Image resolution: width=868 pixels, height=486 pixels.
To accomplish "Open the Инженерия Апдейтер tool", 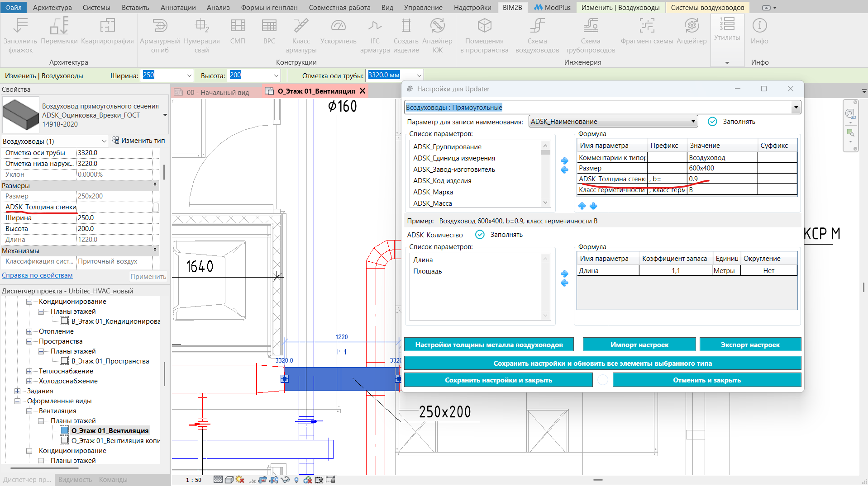I will coord(692,32).
